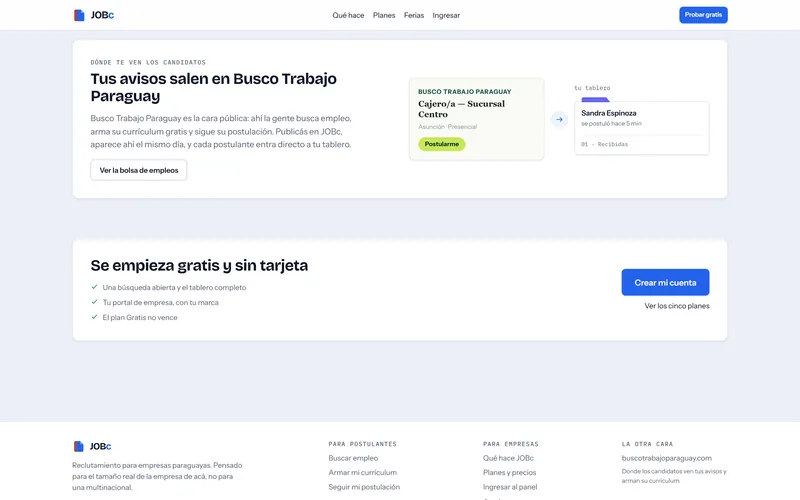
Task: Open the 'Planes' nav item
Action: (384, 15)
